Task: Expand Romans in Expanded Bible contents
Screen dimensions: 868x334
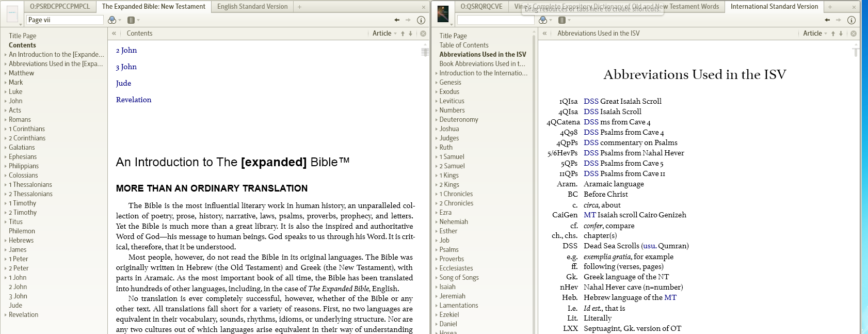Action: (x=6, y=120)
